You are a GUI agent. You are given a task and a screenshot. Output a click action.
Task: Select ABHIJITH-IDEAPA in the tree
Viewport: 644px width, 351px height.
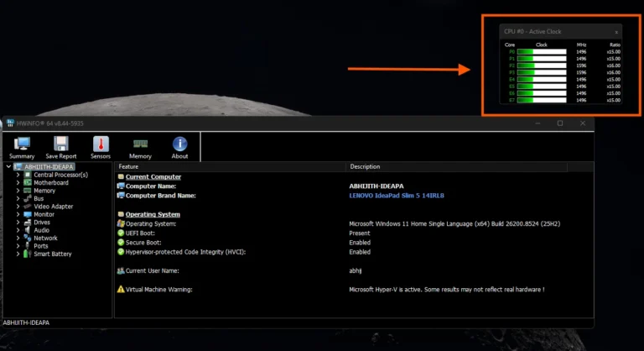pos(49,166)
